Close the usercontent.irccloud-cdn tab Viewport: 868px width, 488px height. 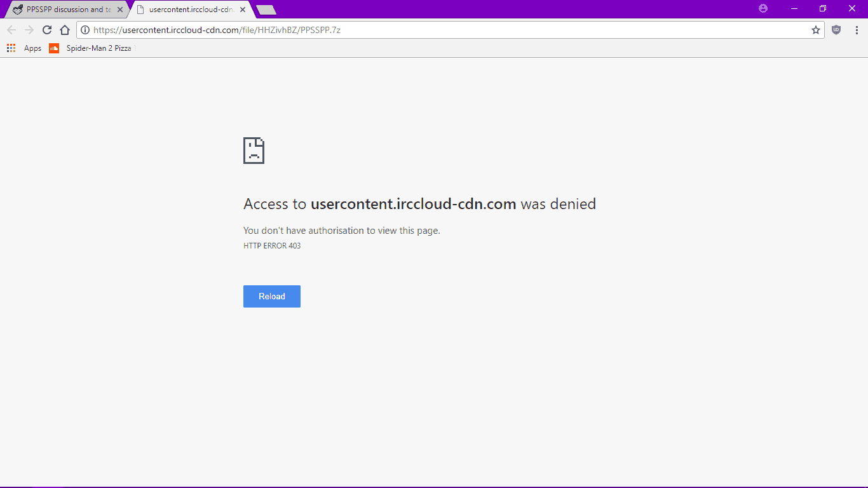click(x=243, y=10)
